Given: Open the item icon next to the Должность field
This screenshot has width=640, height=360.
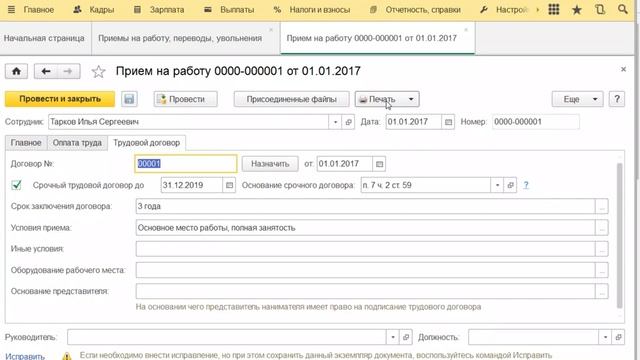Looking at the screenshot, I should coord(618,337).
